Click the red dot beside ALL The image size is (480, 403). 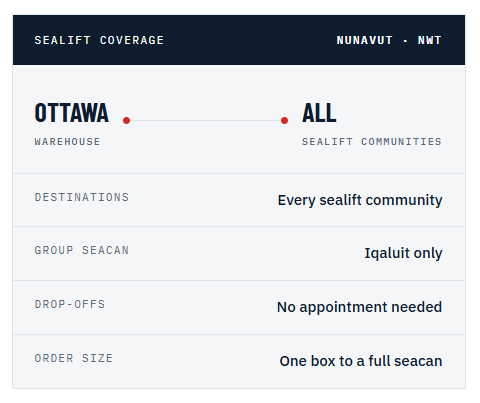coord(284,120)
